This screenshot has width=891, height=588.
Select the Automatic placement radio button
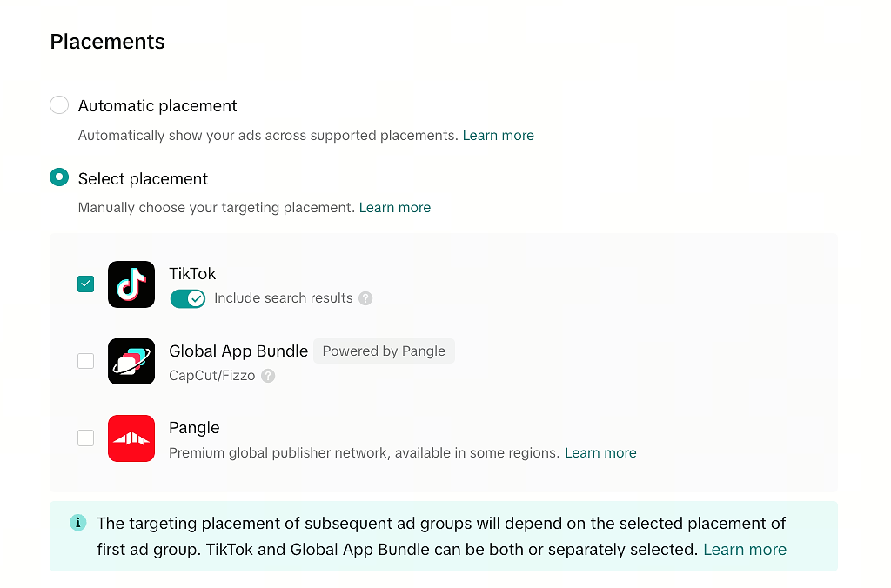[59, 105]
